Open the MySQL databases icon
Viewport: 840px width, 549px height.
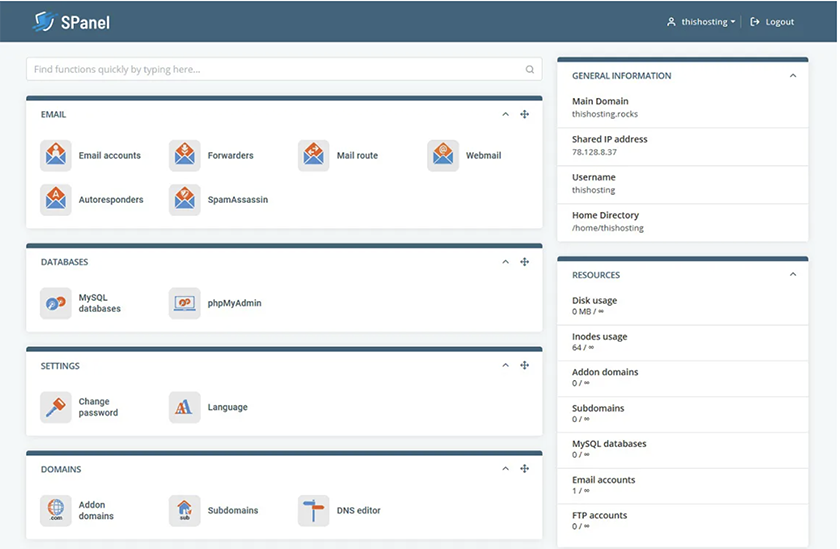point(56,303)
